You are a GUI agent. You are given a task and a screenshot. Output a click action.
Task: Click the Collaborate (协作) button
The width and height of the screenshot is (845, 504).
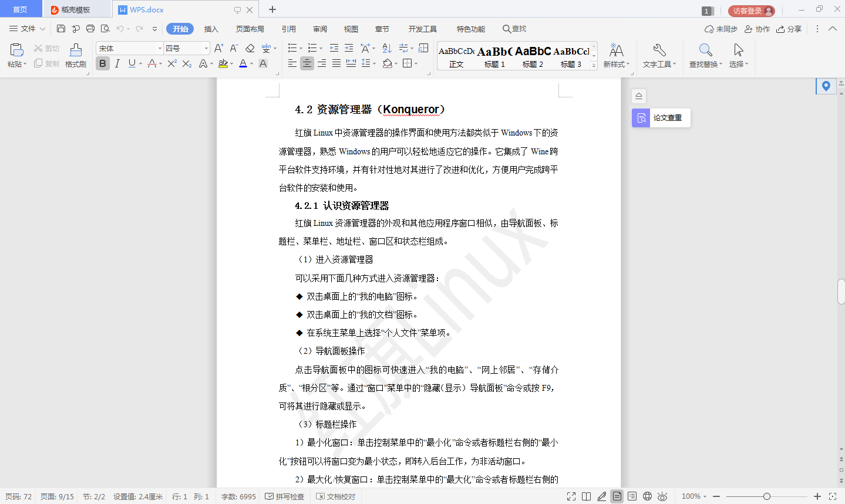pyautogui.click(x=757, y=29)
